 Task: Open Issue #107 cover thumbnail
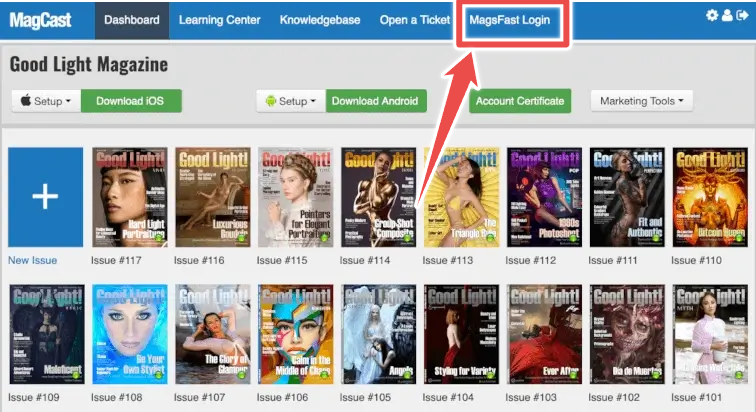213,334
